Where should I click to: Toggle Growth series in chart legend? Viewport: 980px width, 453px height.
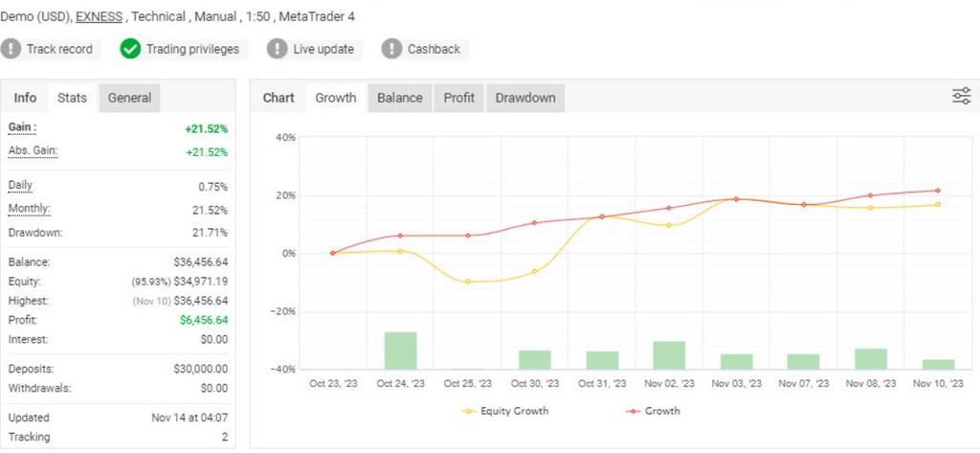click(x=652, y=411)
